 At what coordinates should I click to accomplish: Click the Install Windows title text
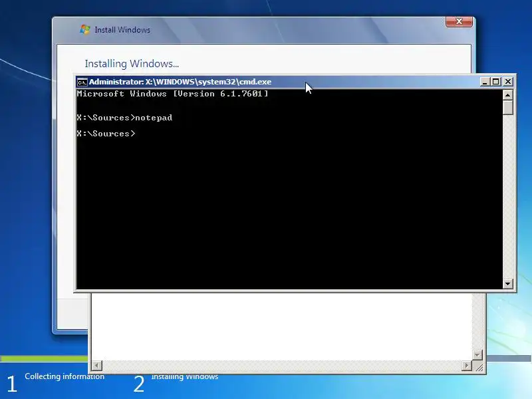(122, 30)
